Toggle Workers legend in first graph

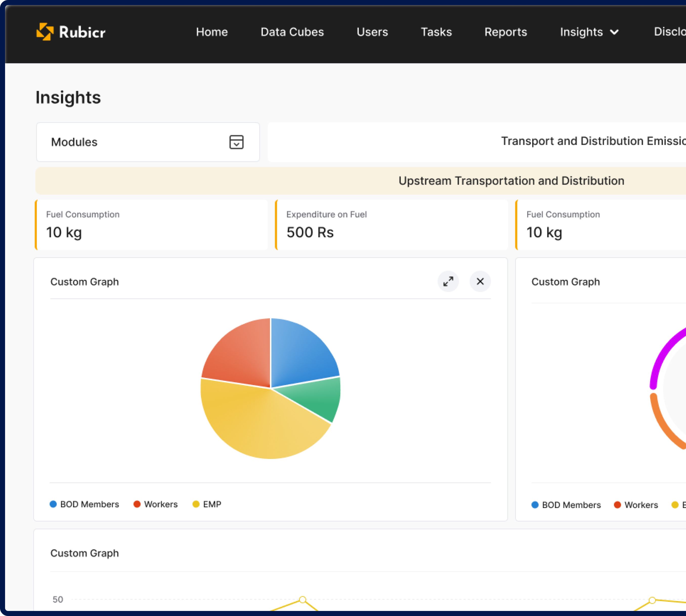pyautogui.click(x=155, y=504)
